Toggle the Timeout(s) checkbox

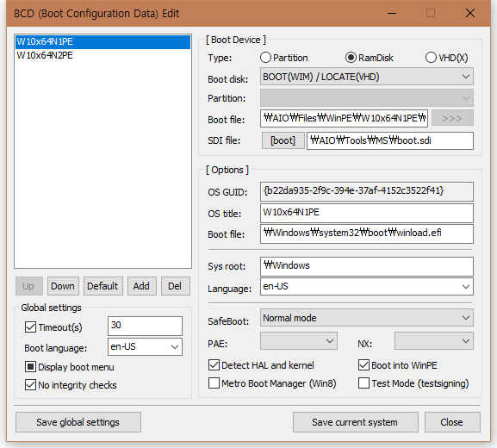click(x=30, y=327)
